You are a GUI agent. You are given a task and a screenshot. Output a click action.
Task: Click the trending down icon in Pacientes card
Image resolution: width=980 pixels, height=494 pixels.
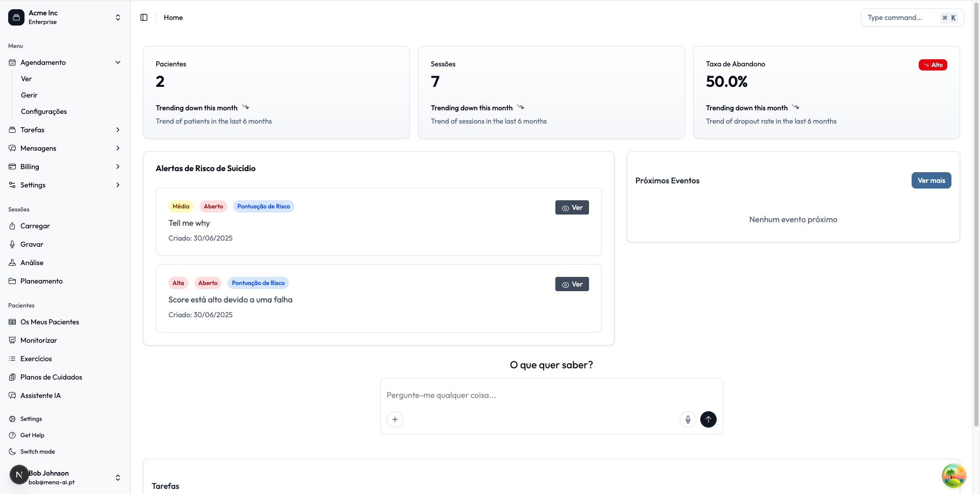246,107
